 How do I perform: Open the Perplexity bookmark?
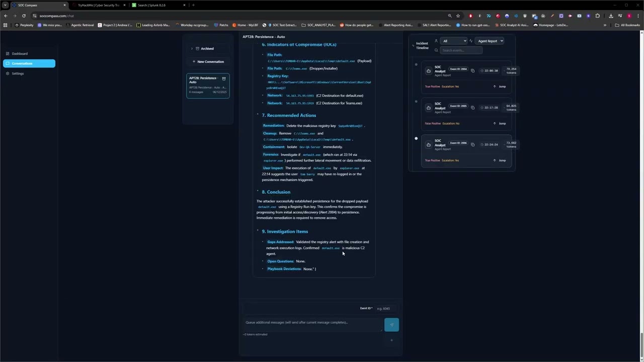click(x=24, y=25)
